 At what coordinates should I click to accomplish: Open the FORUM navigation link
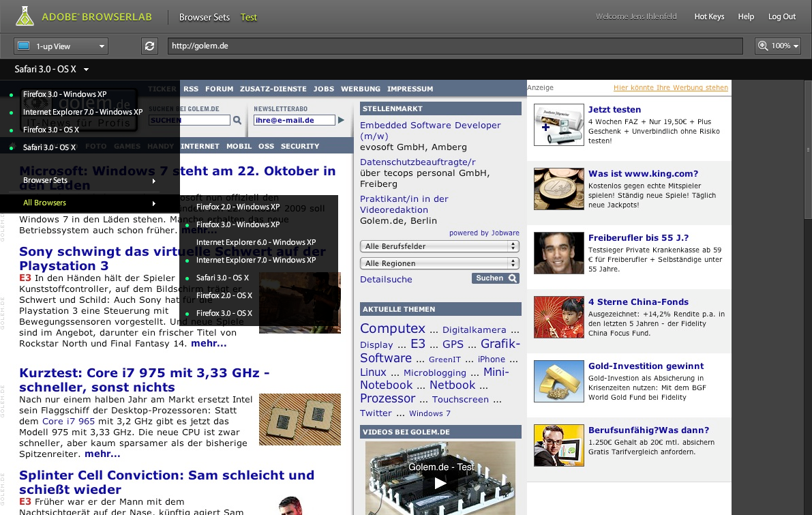(219, 89)
